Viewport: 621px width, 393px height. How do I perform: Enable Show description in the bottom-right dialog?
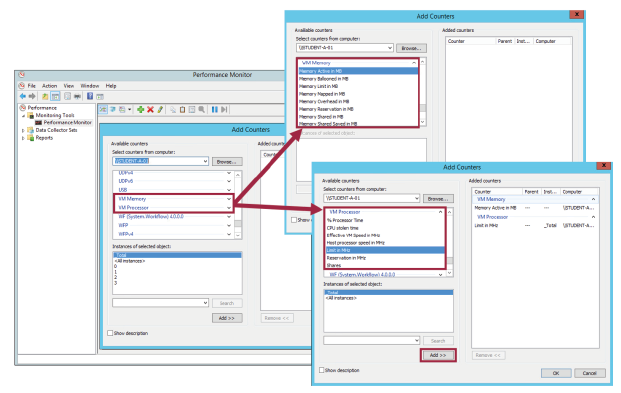pos(322,370)
